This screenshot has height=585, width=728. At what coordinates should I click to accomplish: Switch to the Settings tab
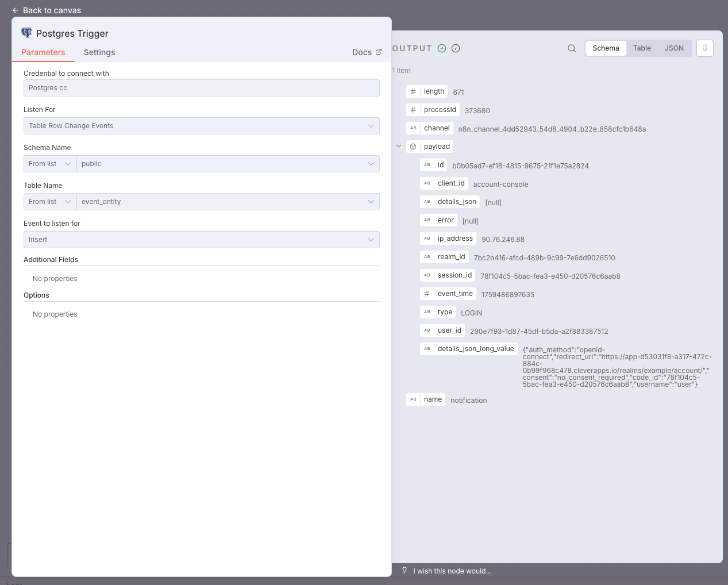(x=99, y=52)
